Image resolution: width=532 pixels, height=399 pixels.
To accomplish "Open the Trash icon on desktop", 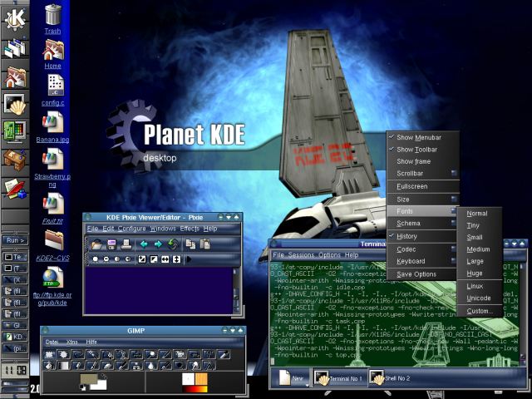I will 53,15.
